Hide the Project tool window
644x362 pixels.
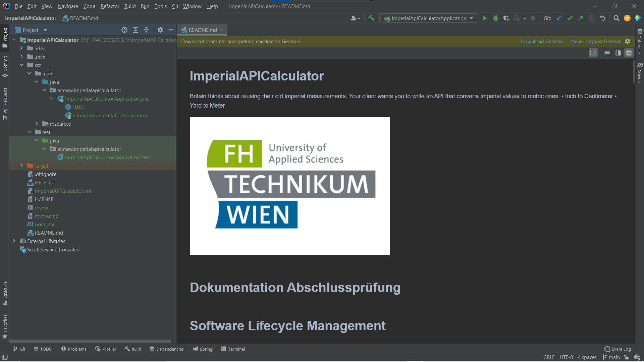(x=171, y=30)
